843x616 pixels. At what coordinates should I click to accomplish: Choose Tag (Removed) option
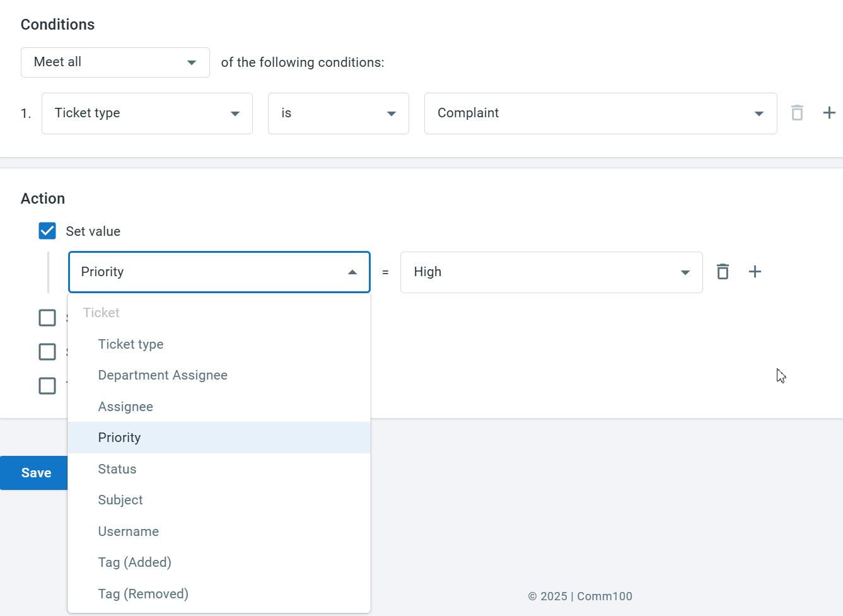tap(219, 594)
